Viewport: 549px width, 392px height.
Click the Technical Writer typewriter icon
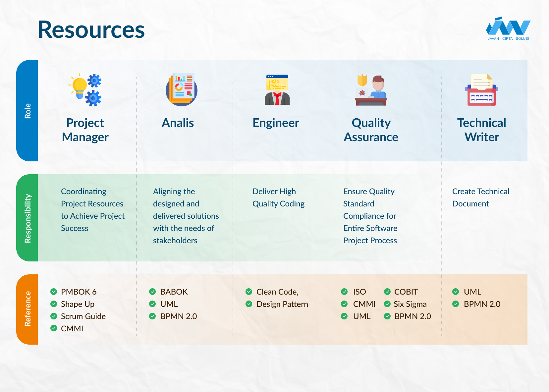click(x=481, y=90)
